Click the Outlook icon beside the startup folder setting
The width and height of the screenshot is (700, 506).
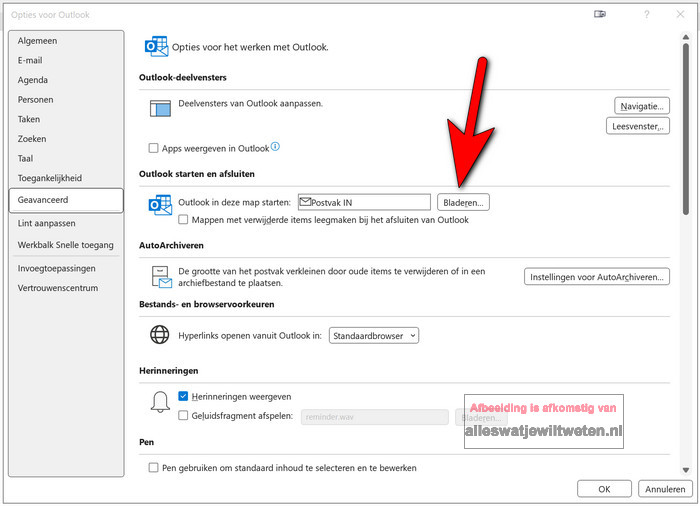[160, 205]
